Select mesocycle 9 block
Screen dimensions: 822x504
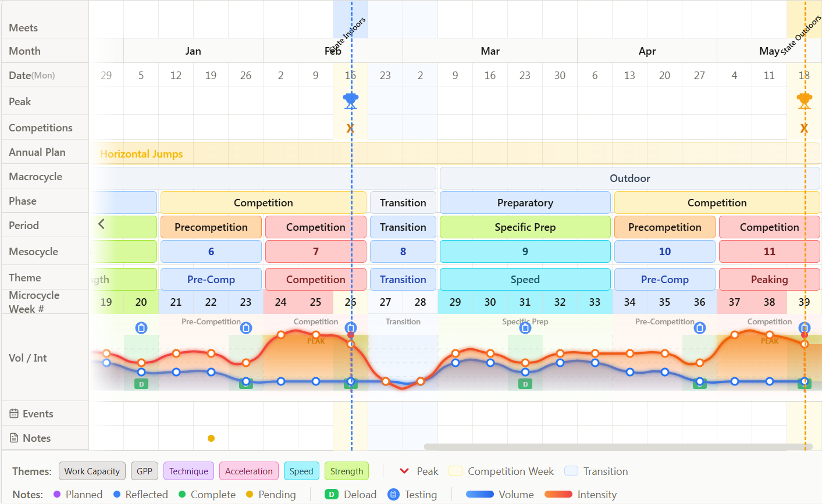(525, 252)
